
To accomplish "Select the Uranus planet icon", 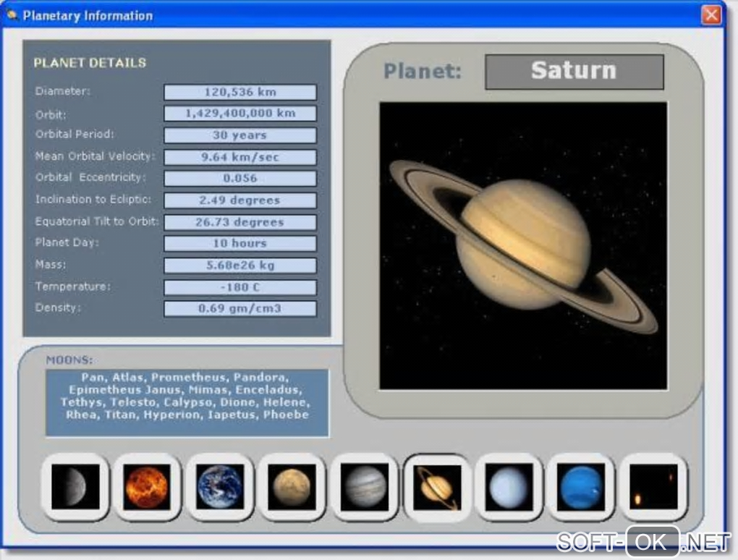I will (509, 487).
